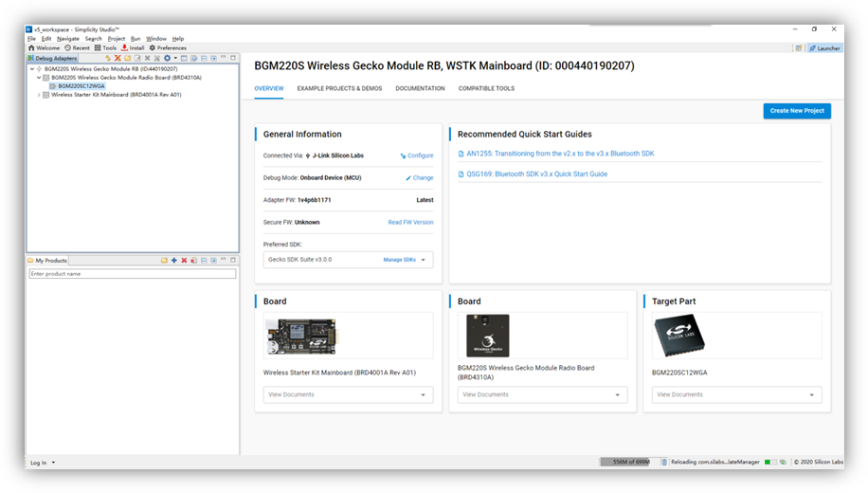Switch to the Compatible Tools tab

(486, 88)
